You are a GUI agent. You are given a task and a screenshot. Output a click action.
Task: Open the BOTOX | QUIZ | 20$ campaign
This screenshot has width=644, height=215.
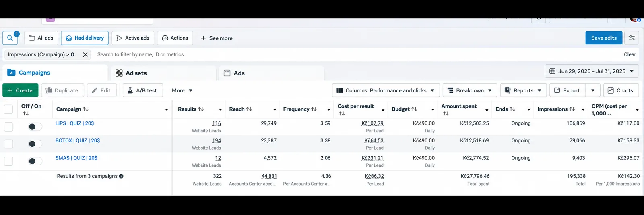(78, 140)
